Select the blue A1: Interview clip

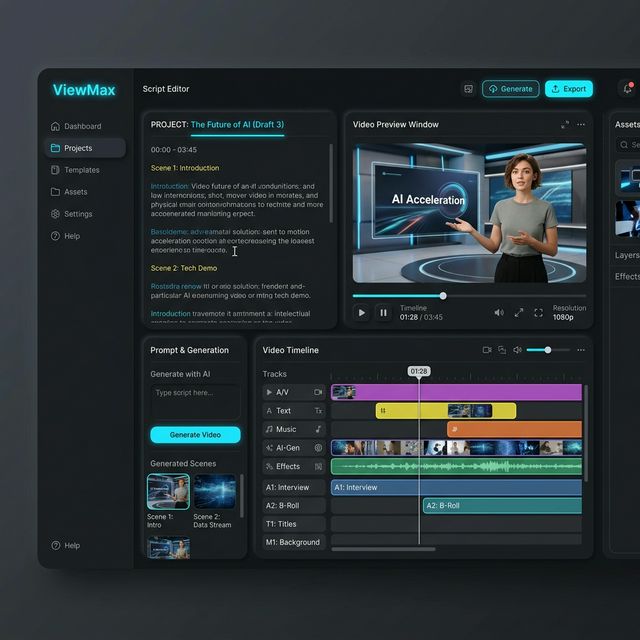pyautogui.click(x=456, y=487)
